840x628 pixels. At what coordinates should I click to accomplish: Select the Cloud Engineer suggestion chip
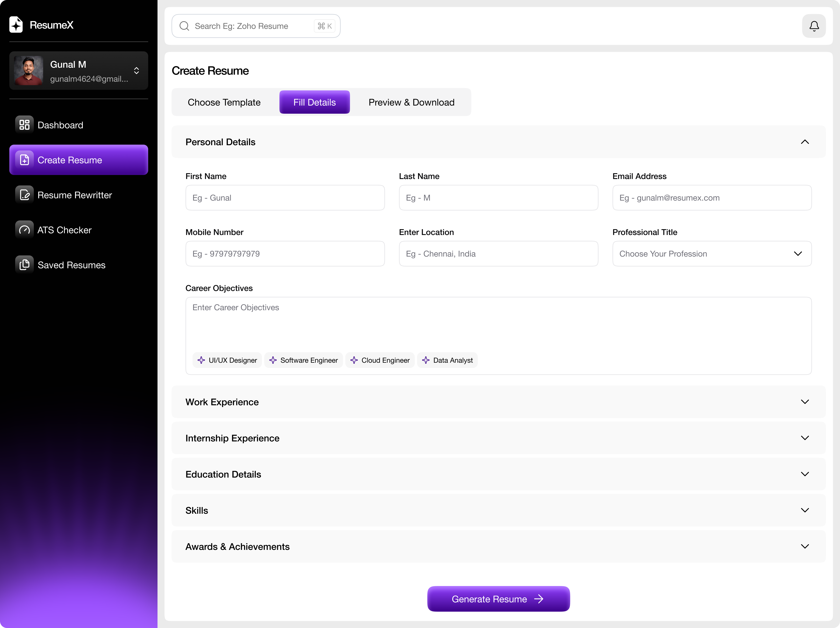coord(380,360)
